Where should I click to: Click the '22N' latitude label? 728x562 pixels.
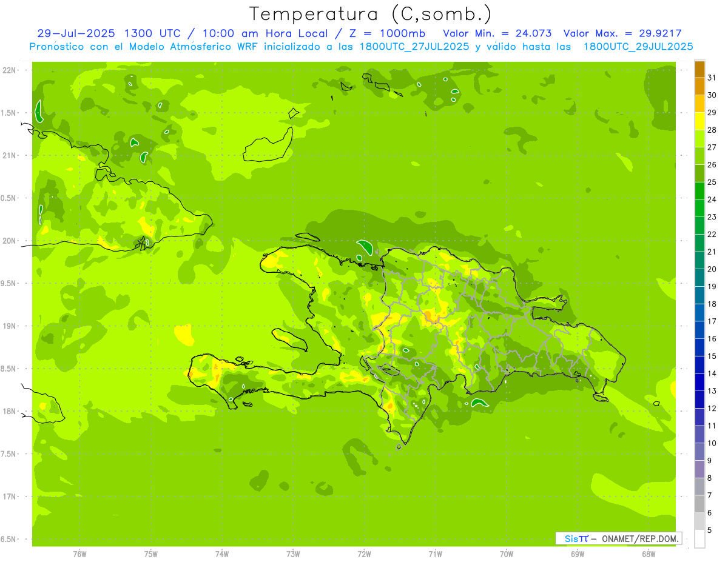[x=10, y=70]
